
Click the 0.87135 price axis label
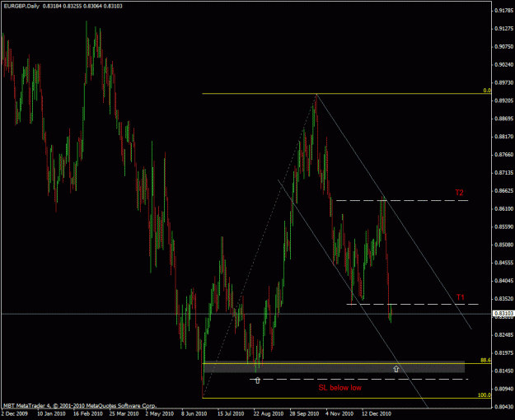tap(504, 173)
